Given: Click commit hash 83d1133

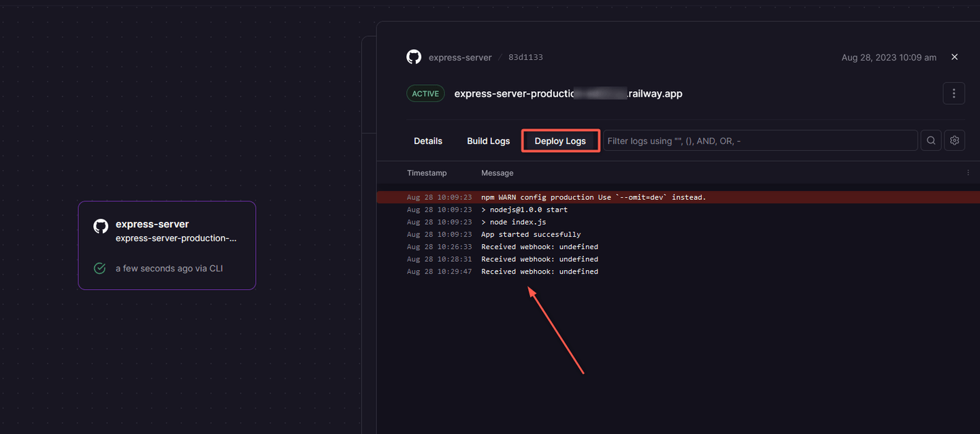Looking at the screenshot, I should [525, 57].
